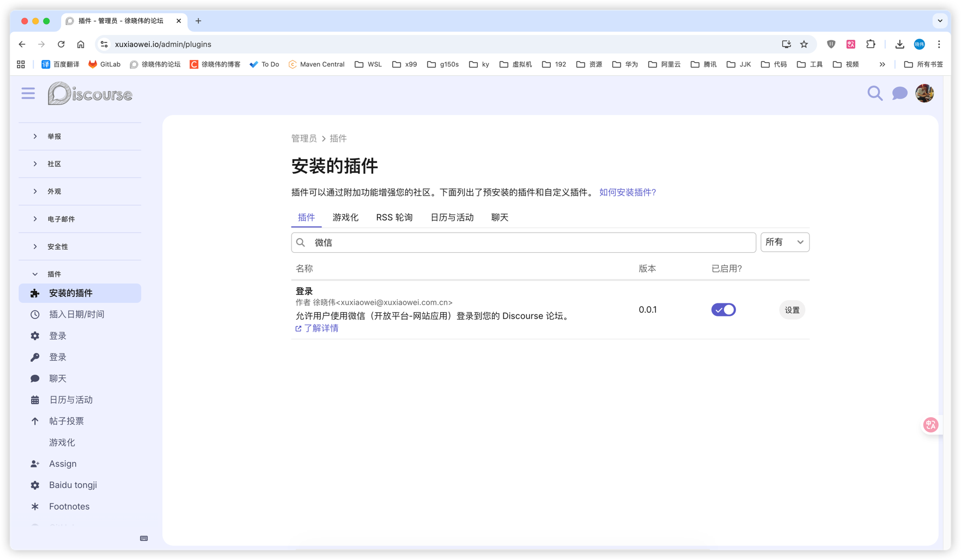Open the chat bubble icon in header

click(899, 94)
